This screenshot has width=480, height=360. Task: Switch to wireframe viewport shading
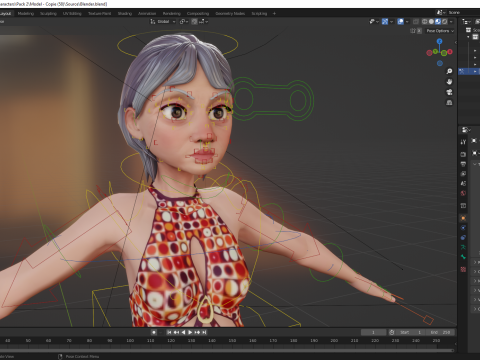click(425, 22)
